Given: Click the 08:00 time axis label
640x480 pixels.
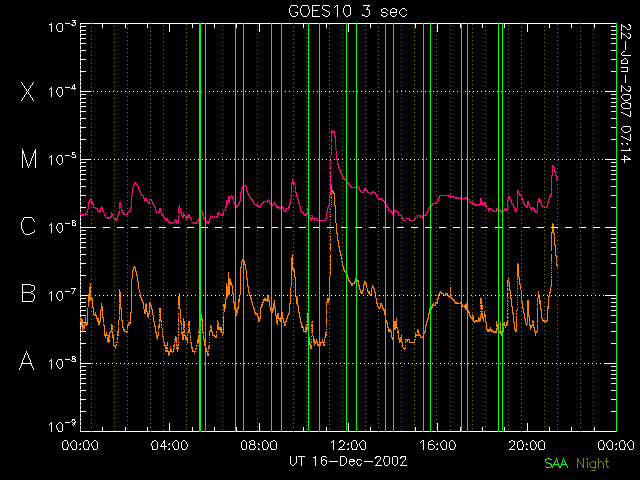Looking at the screenshot, I should (x=259, y=445).
